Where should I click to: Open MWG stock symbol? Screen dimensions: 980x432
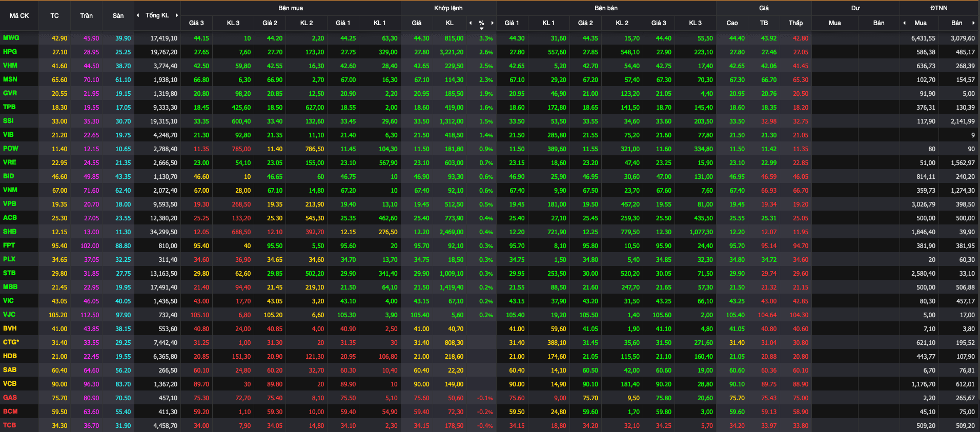point(11,38)
